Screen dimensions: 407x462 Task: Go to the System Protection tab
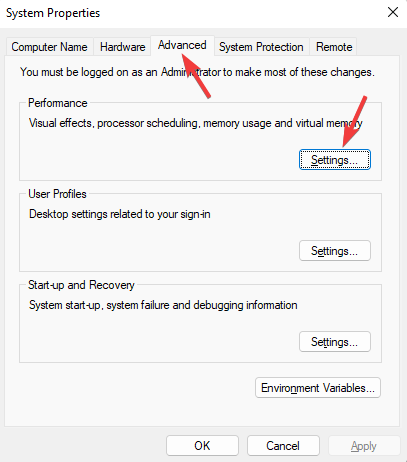[261, 47]
